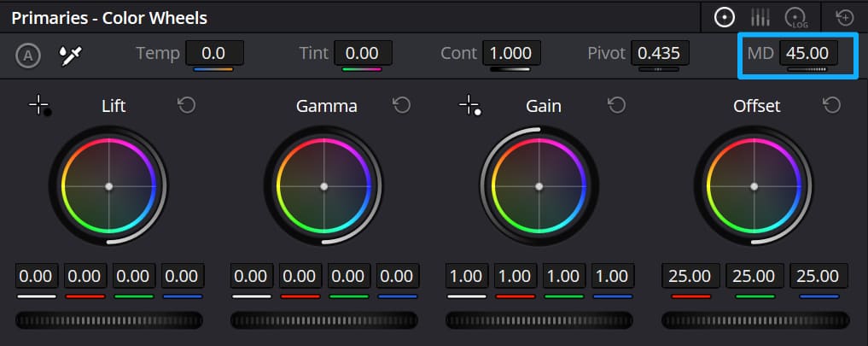
Task: Reset the Gamma wheel
Action: click(401, 105)
